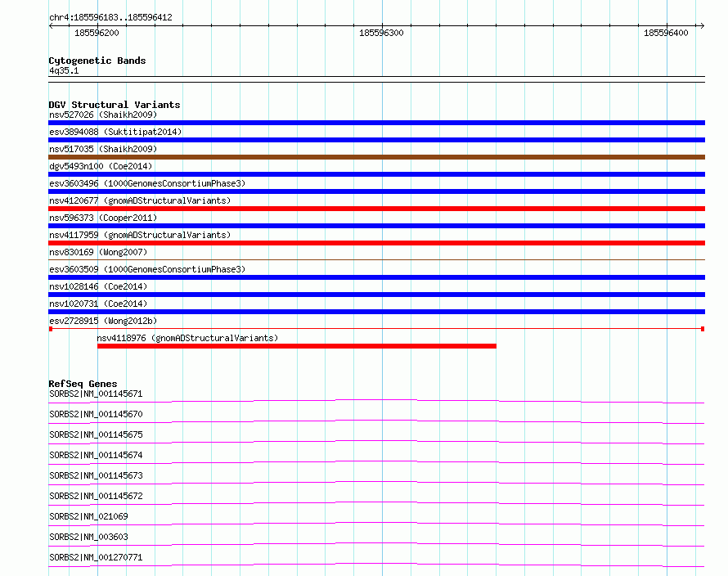The image size is (728, 576).
Task: Open SORBS2|NM_001145670 transcript
Action: [x=96, y=414]
